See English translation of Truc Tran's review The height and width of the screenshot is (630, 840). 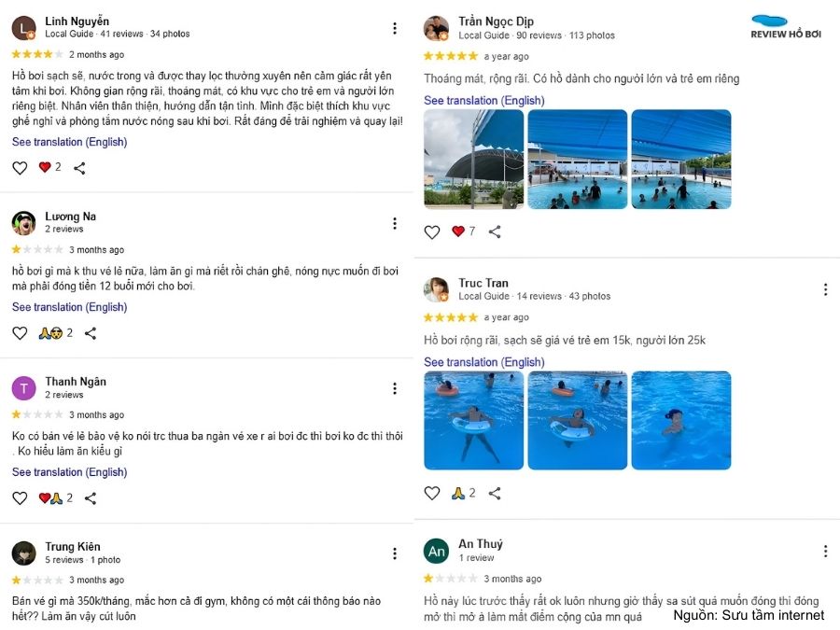click(x=484, y=362)
